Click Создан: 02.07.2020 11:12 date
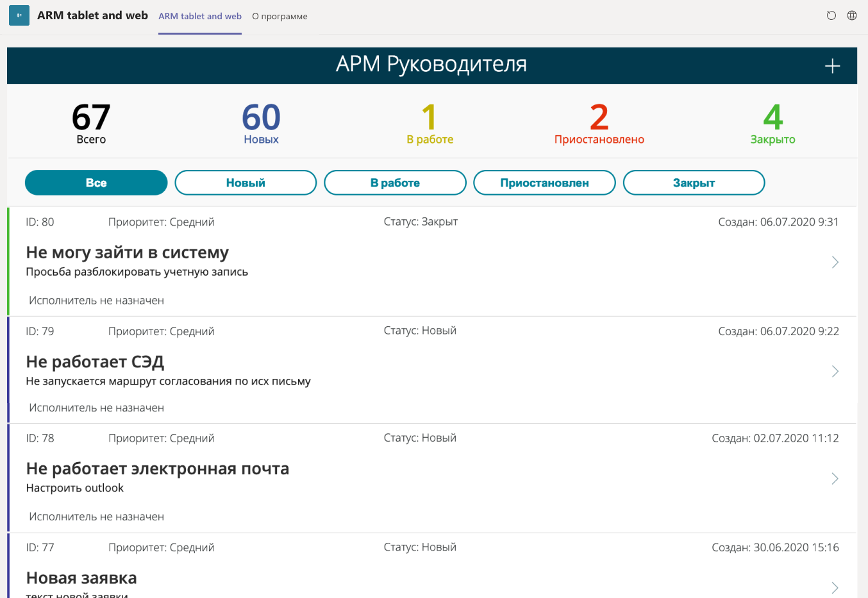Viewport: 868px width, 598px height. (x=775, y=438)
